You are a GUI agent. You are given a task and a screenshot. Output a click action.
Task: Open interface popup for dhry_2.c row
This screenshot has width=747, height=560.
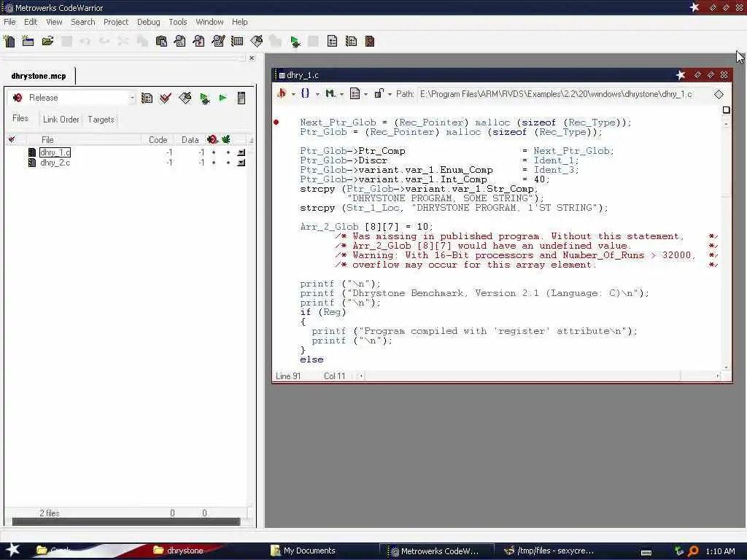241,163
